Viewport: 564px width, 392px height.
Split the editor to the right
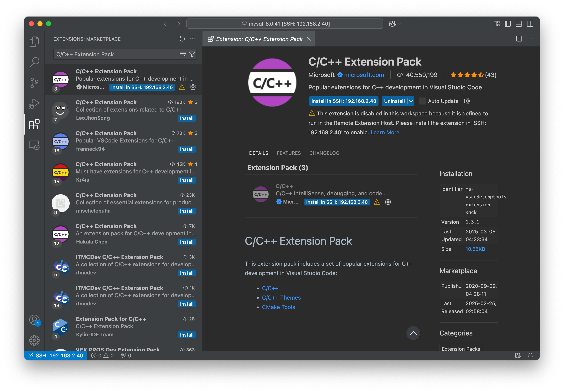click(x=519, y=39)
